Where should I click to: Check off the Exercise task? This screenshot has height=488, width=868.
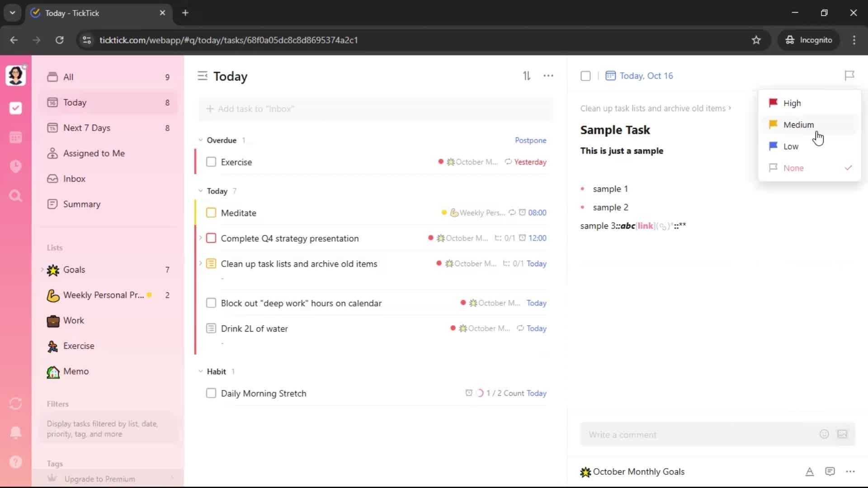click(x=211, y=162)
